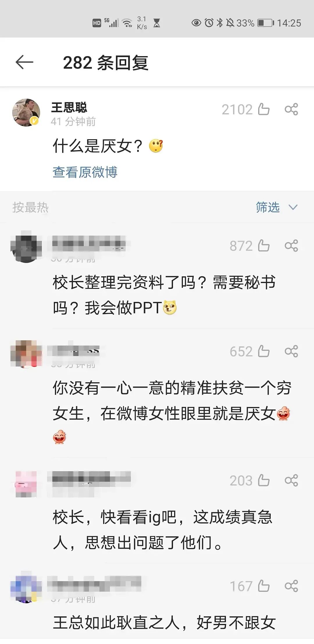Share the reply about making PPT
The image size is (314, 644).
coord(291,245)
